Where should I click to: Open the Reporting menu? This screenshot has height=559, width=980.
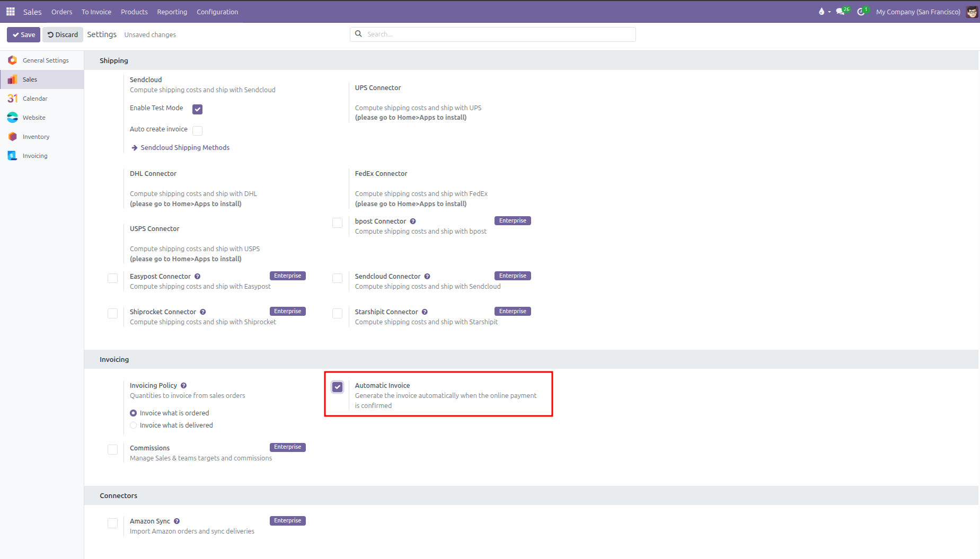pyautogui.click(x=172, y=12)
